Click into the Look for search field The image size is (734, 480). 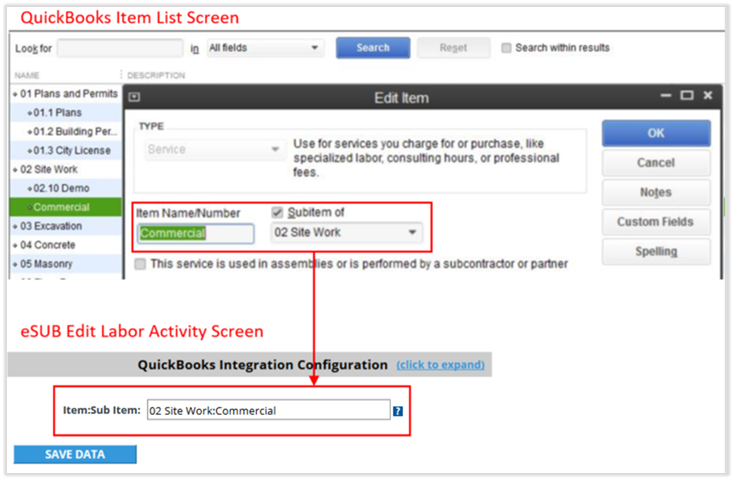coord(120,48)
